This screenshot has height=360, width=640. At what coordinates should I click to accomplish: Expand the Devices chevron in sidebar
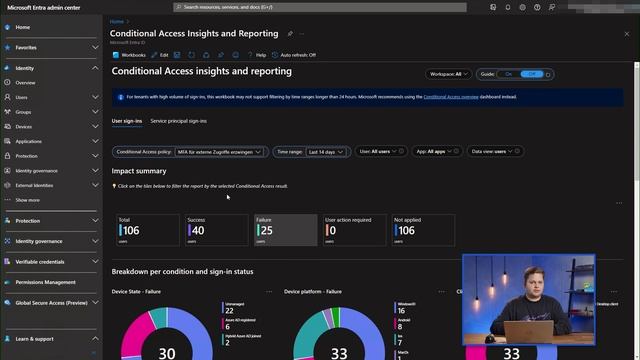[95, 127]
